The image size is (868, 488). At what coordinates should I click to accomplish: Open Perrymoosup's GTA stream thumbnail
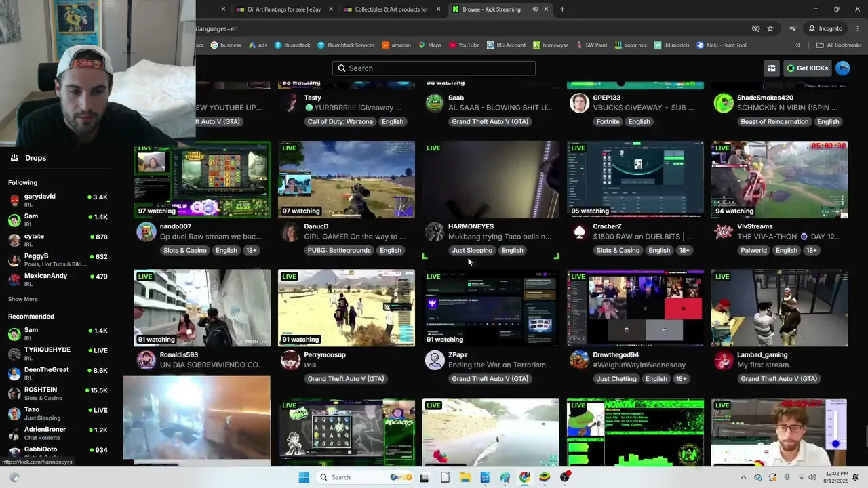click(x=347, y=308)
